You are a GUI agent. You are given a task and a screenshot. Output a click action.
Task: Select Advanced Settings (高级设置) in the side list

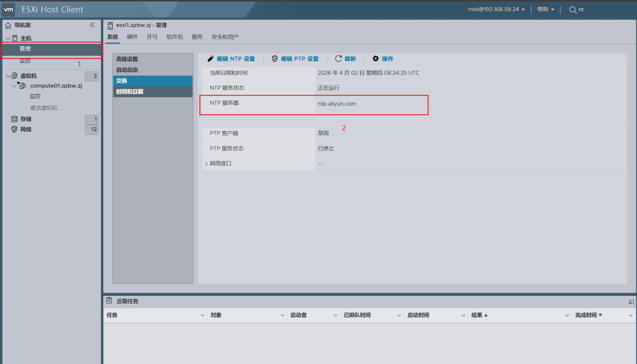127,59
